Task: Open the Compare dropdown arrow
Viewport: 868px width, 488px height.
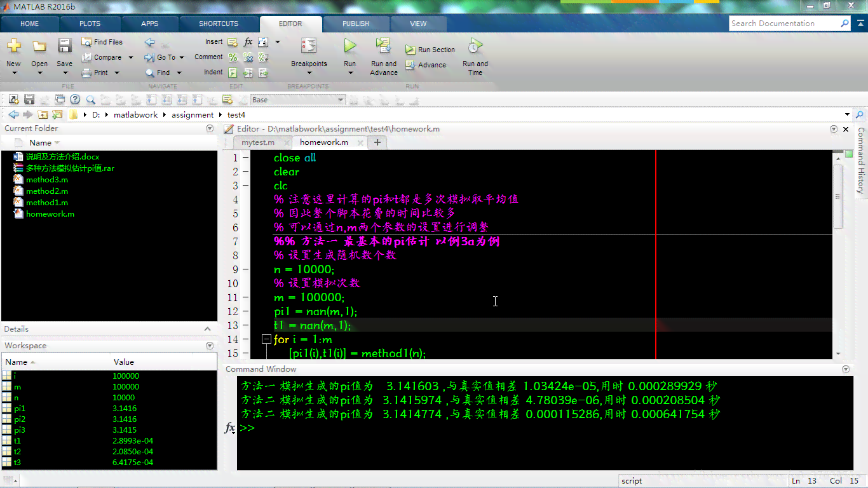Action: (131, 57)
